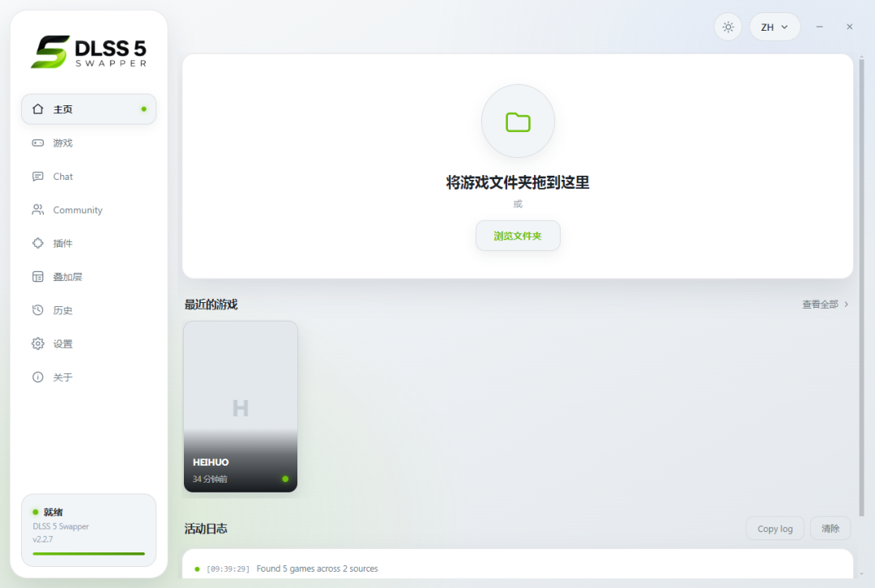Viewport: 875px width, 588px height.
Task: Click the 将游戏文件夹拖到这里 heading
Action: click(x=518, y=182)
